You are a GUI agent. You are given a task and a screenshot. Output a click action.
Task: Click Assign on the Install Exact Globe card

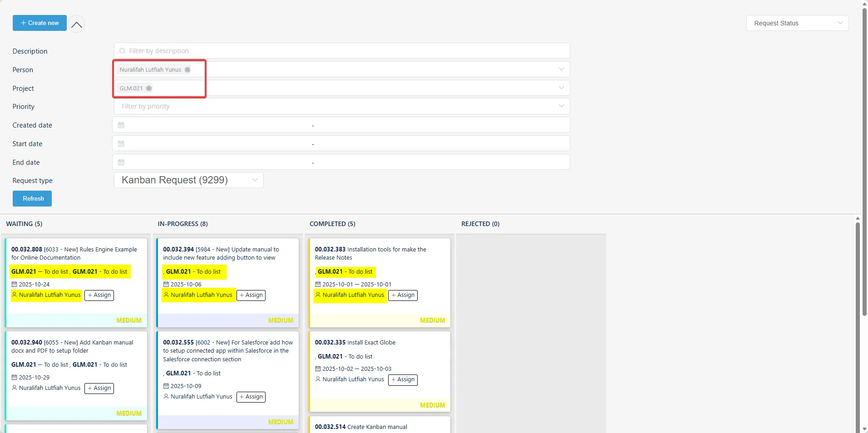pyautogui.click(x=403, y=380)
